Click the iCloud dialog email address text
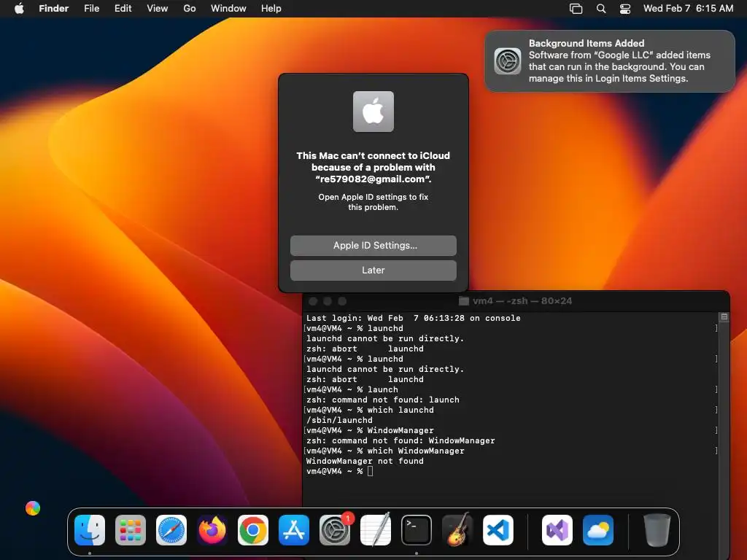Screen dimensions: 747x560 373,179
